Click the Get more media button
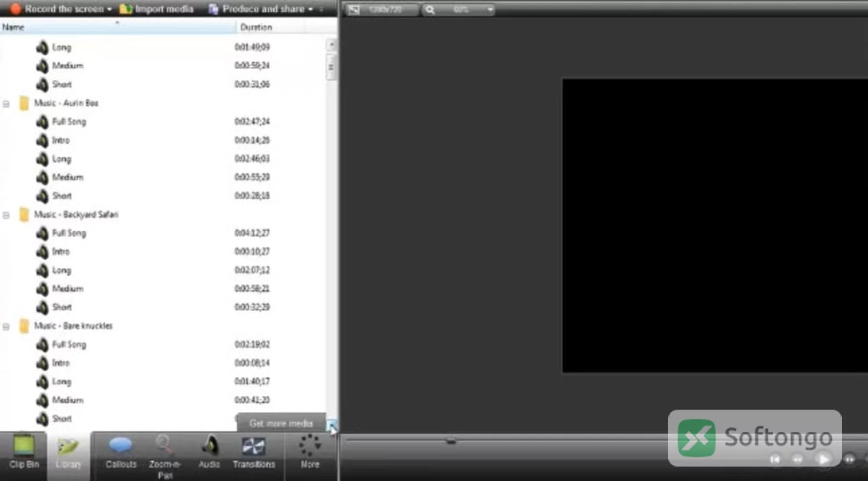The height and width of the screenshot is (481, 868). 281,423
